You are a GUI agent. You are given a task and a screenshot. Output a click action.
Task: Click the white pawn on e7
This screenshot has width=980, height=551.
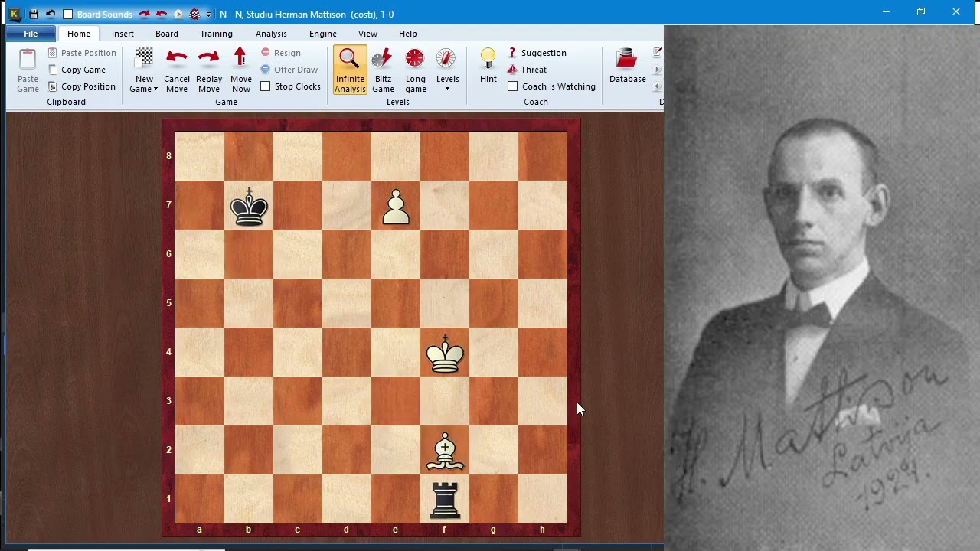click(396, 207)
